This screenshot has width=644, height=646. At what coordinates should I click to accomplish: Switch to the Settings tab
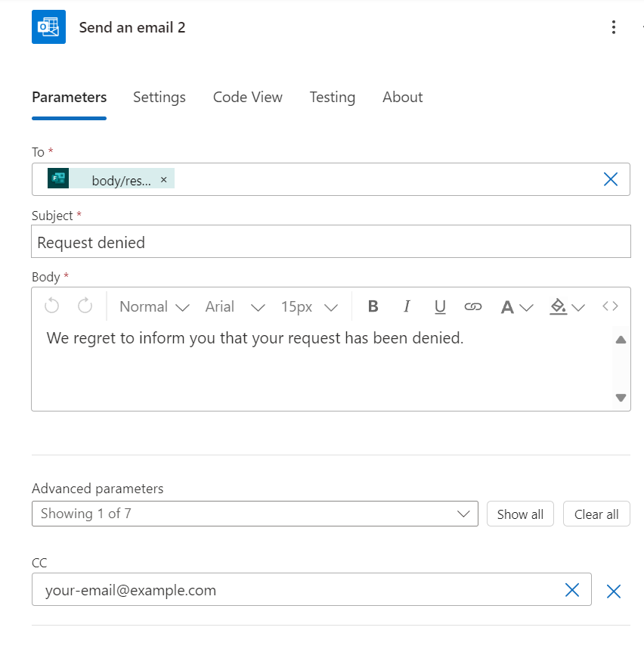(159, 97)
